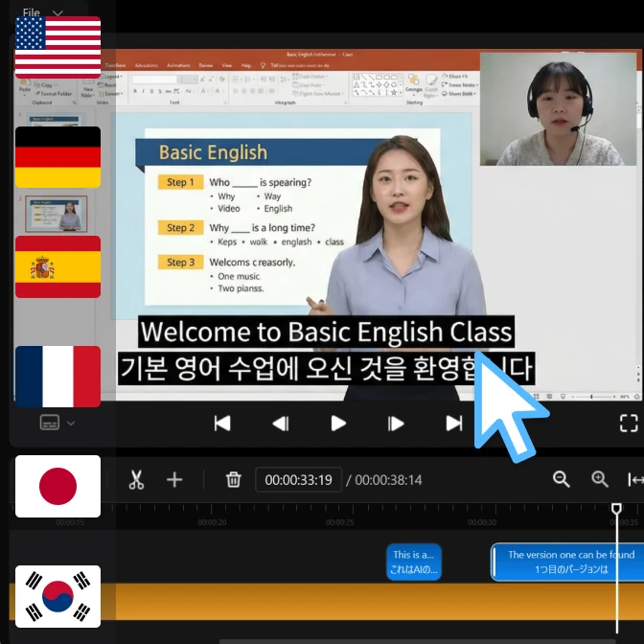Image resolution: width=644 pixels, height=644 pixels.
Task: Select the slide thumbnail in PowerPoint panel
Action: point(57,214)
